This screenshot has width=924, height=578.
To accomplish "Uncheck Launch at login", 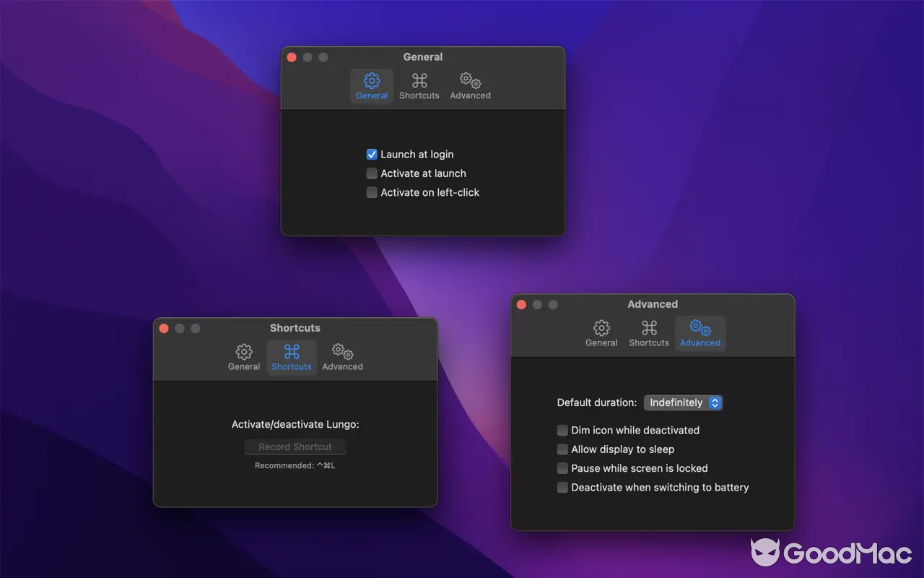I will tap(372, 154).
